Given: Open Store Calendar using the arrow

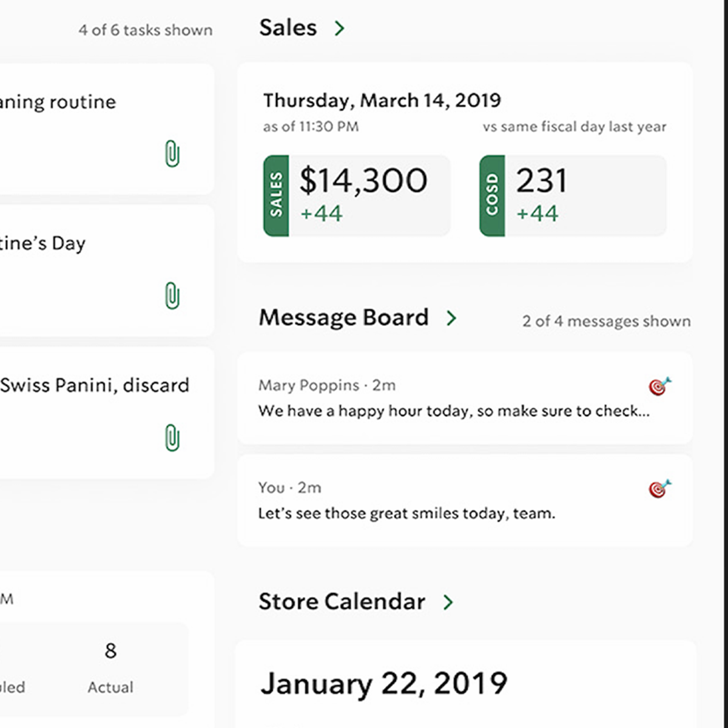Looking at the screenshot, I should 448,602.
